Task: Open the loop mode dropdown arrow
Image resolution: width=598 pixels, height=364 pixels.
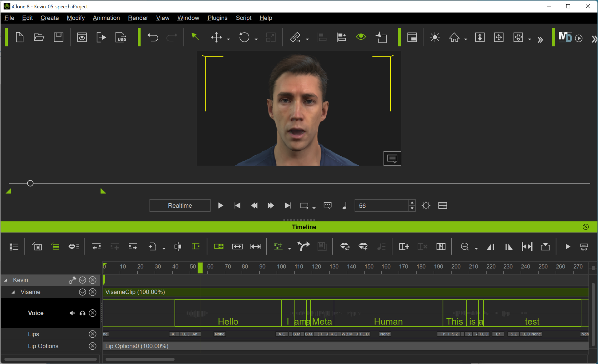Action: tap(314, 208)
